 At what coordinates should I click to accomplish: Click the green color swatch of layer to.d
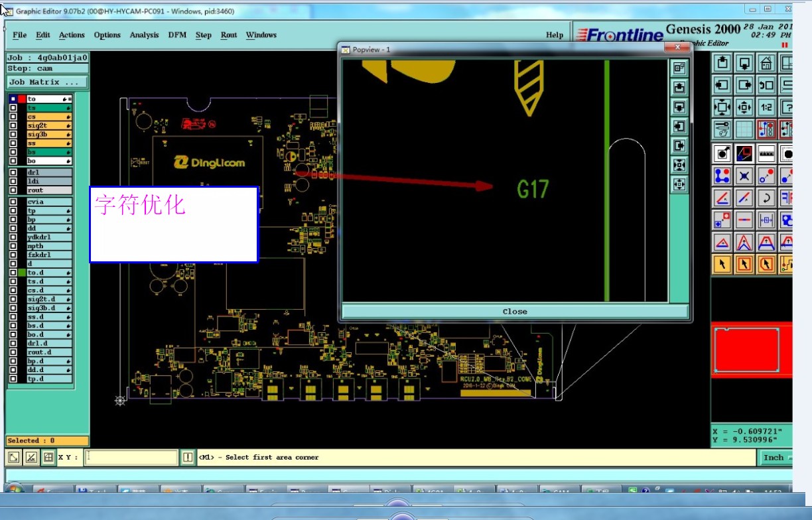click(22, 273)
